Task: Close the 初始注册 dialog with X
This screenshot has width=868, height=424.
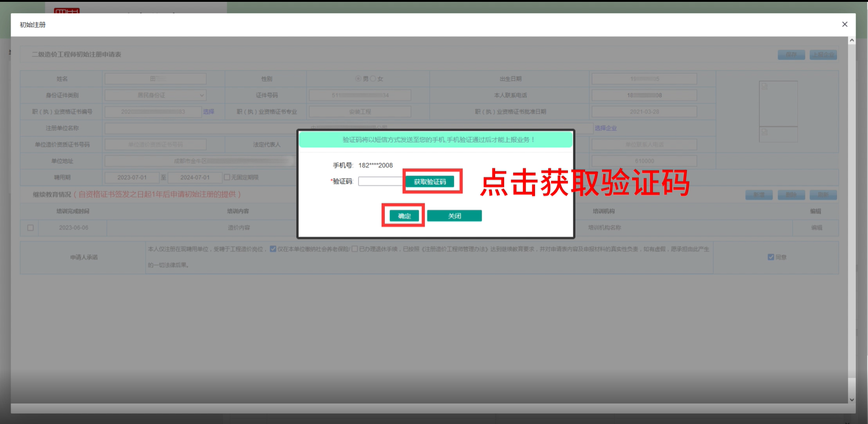Action: [x=844, y=25]
